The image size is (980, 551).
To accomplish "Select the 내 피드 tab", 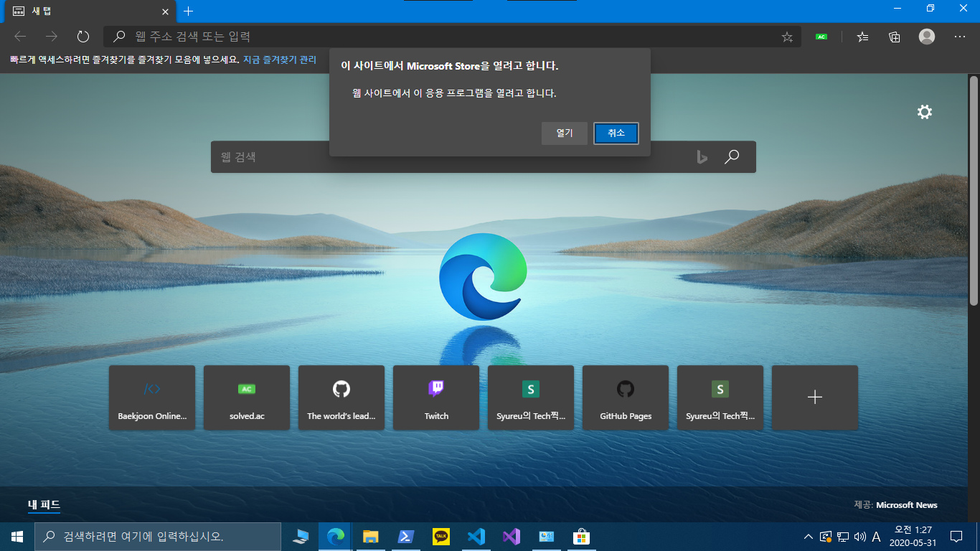I will [44, 505].
